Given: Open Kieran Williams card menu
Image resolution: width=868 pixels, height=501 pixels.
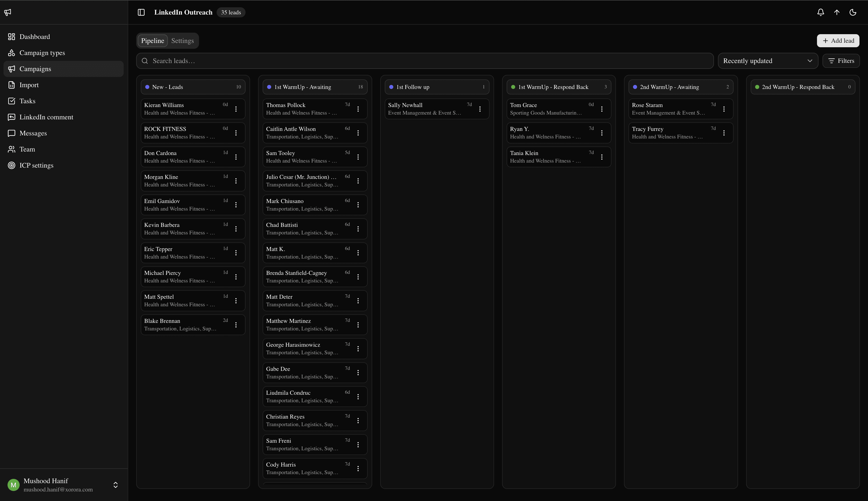Looking at the screenshot, I should tap(236, 109).
